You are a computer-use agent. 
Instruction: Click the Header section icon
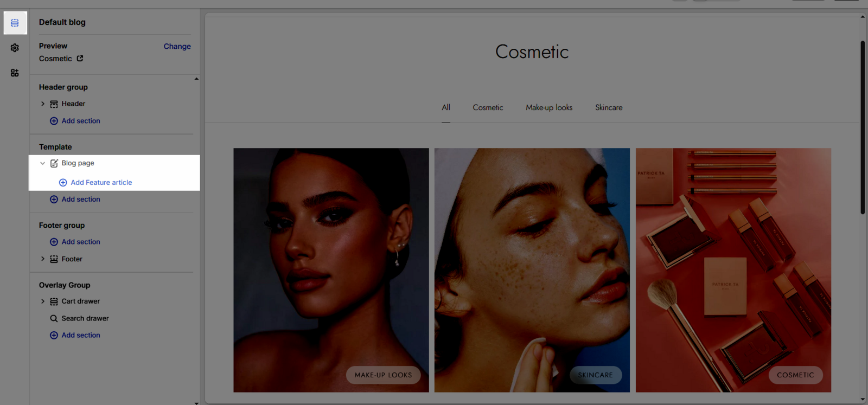coord(54,104)
